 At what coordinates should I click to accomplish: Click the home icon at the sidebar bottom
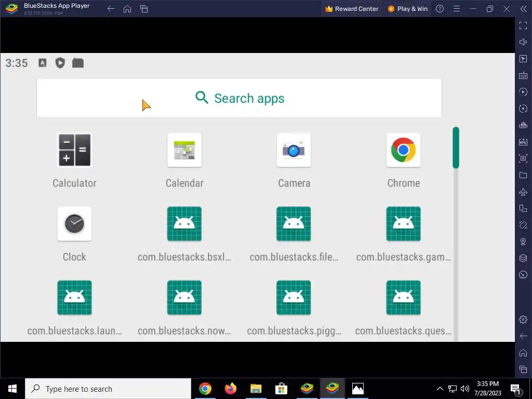[x=523, y=353]
